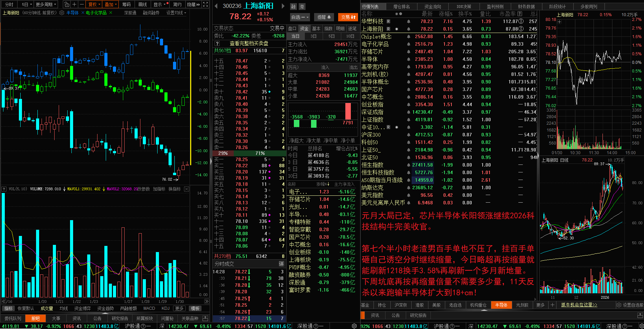Go to next stock with right arrow

pos(283,6)
